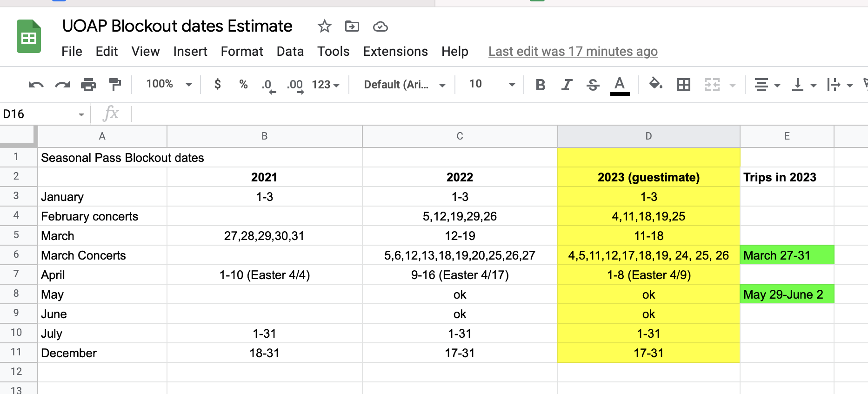
Task: Open the Last edit was 17 minutes ago link
Action: click(573, 51)
